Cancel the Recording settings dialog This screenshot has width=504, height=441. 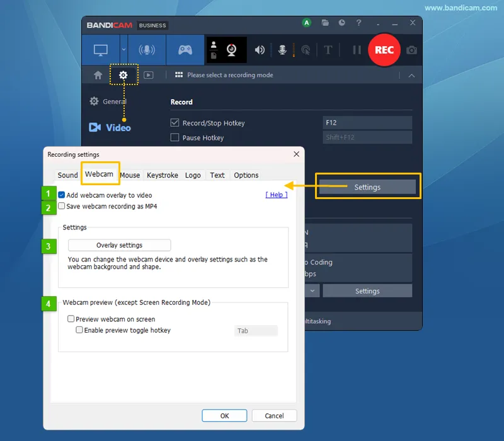pos(274,416)
